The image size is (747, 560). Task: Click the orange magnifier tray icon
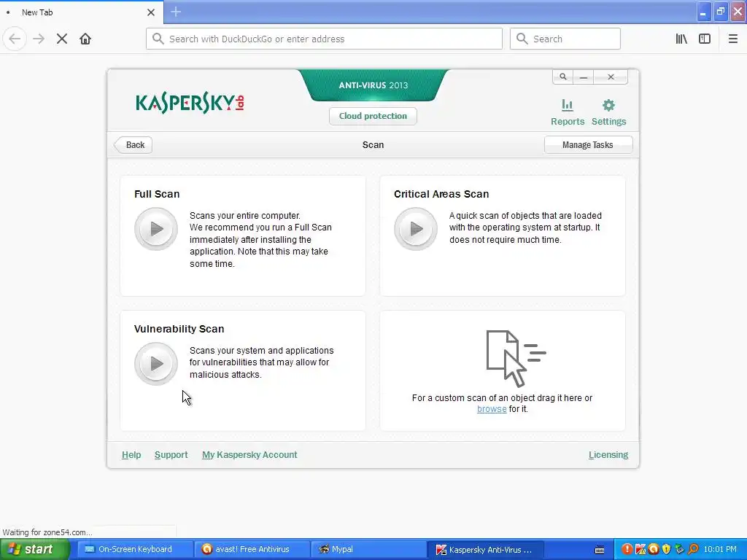pos(693,550)
